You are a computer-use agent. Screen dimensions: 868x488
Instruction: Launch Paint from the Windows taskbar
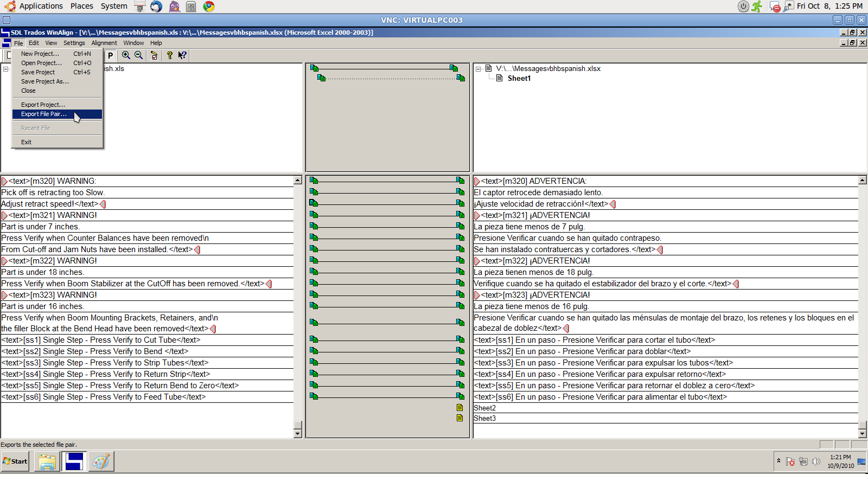101,461
